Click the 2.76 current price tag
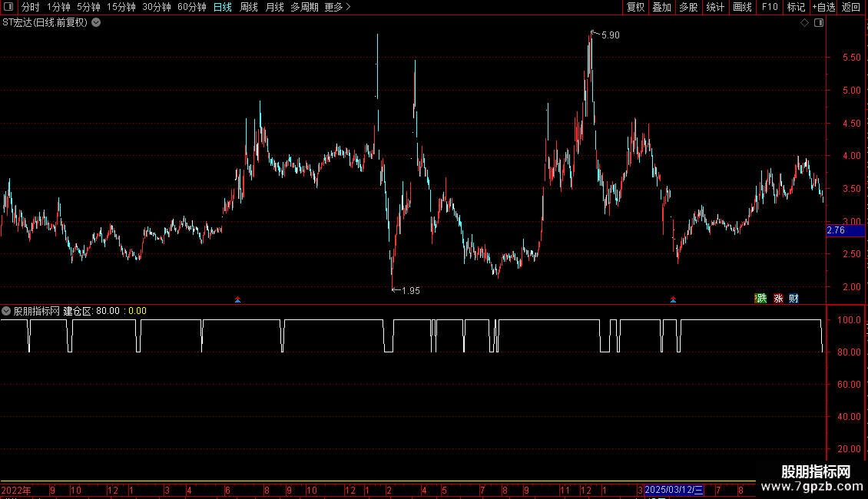Image resolution: width=868 pixels, height=499 pixels. [x=845, y=230]
